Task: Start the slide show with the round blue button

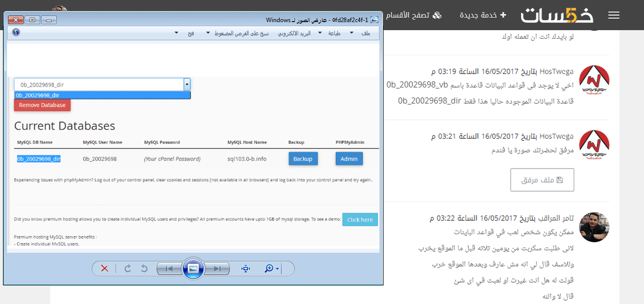Action: (193, 268)
